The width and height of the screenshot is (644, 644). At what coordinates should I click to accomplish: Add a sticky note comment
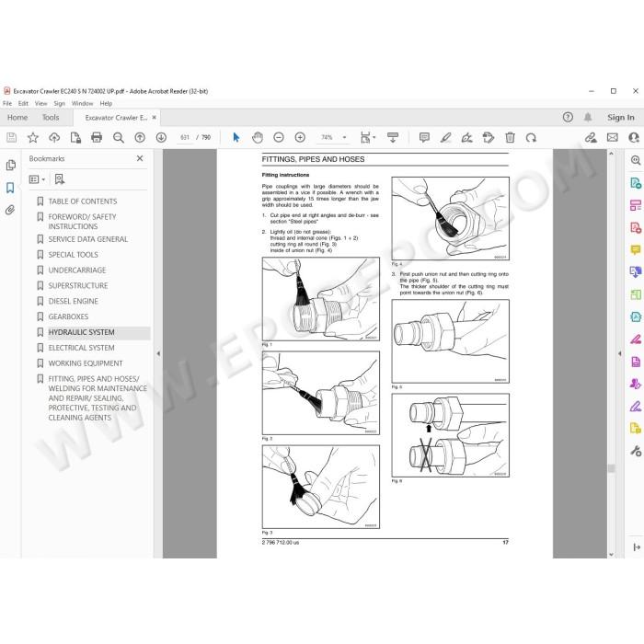[424, 138]
